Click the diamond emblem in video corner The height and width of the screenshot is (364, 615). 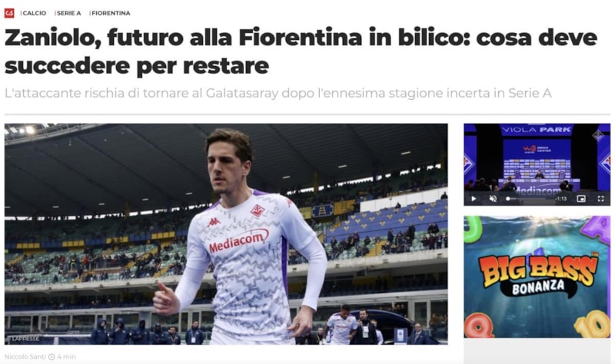(598, 136)
